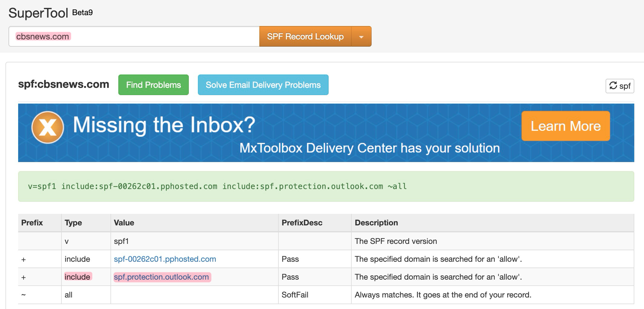The image size is (644, 309).
Task: Click Learn More on the banner
Action: 566,126
